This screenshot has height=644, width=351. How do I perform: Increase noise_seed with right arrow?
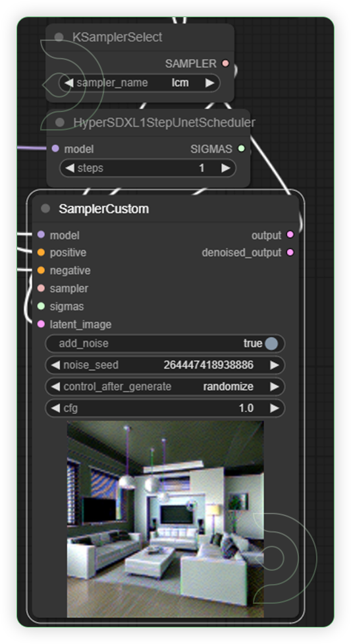(274, 365)
